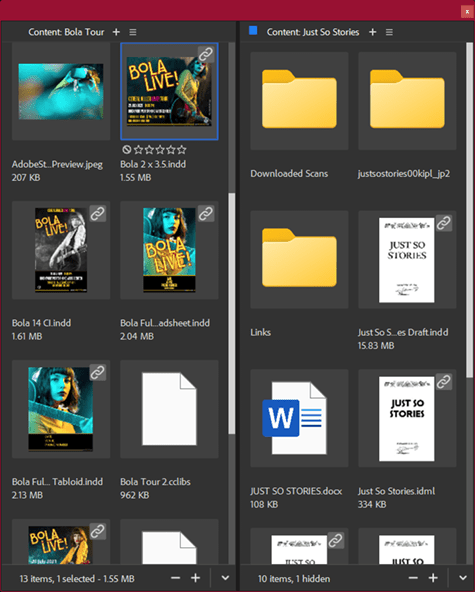Click folder name Links

click(x=261, y=332)
